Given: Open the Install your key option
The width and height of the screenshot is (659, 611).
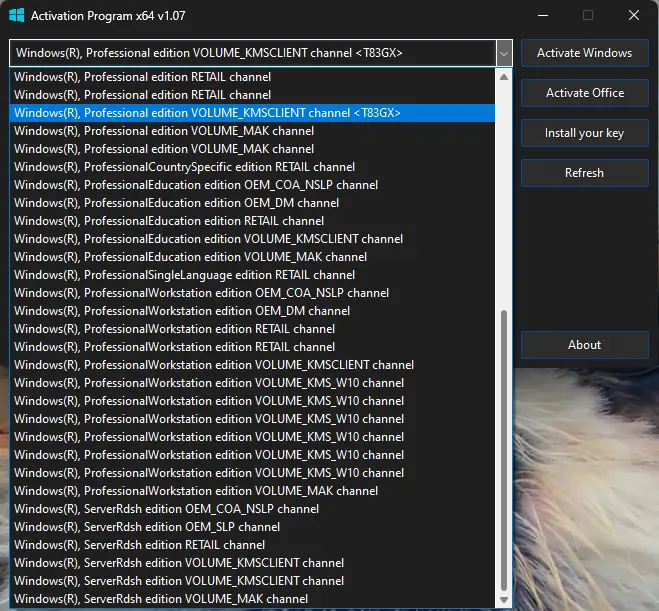Looking at the screenshot, I should point(585,133).
